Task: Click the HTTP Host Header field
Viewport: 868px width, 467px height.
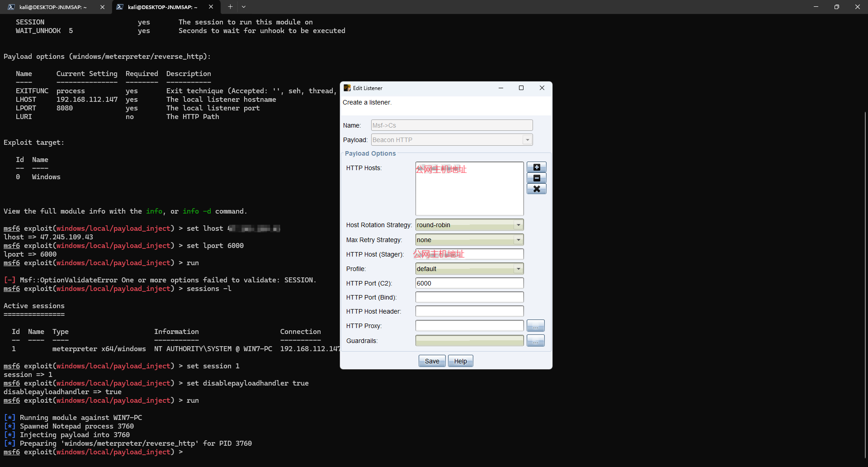Action: 469,311
